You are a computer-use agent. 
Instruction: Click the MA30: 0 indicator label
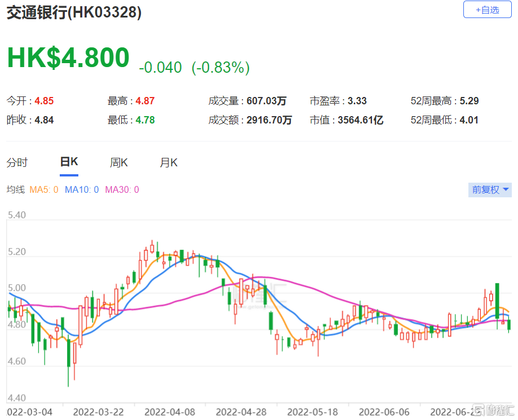[x=122, y=189]
